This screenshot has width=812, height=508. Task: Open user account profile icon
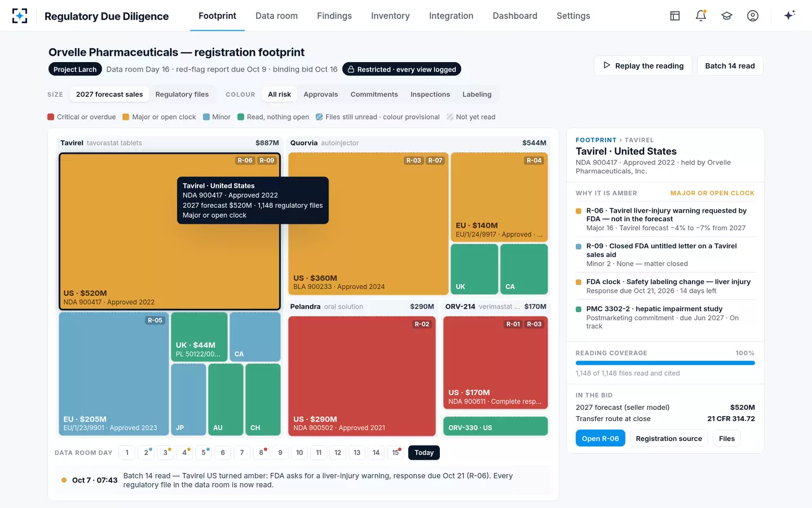[x=753, y=16]
